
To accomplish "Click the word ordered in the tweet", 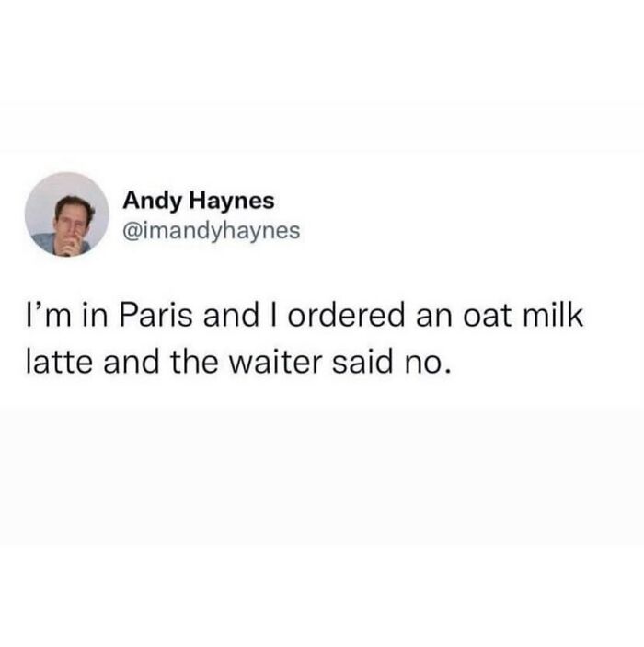I will tap(346, 316).
